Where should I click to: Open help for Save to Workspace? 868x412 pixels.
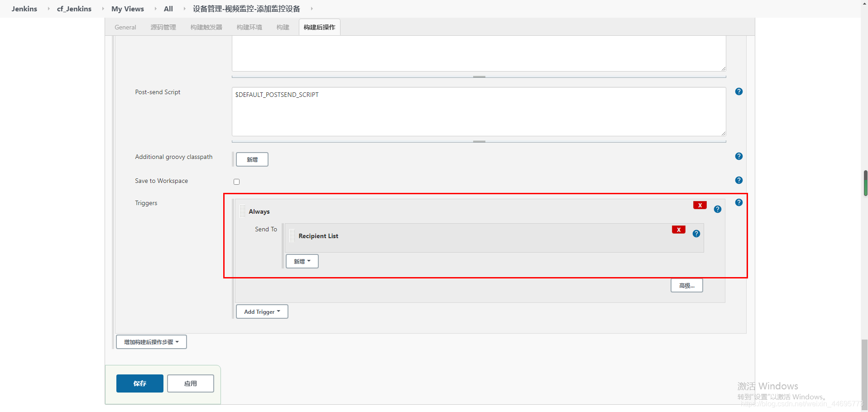(739, 180)
